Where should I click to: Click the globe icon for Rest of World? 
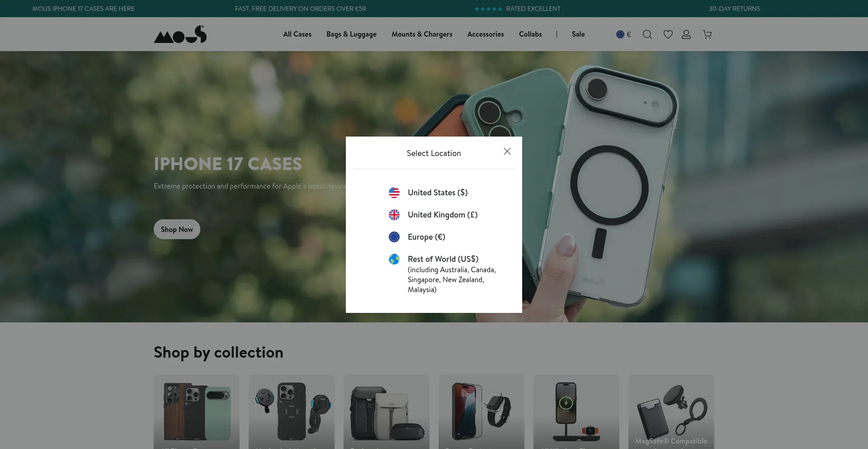coord(394,259)
